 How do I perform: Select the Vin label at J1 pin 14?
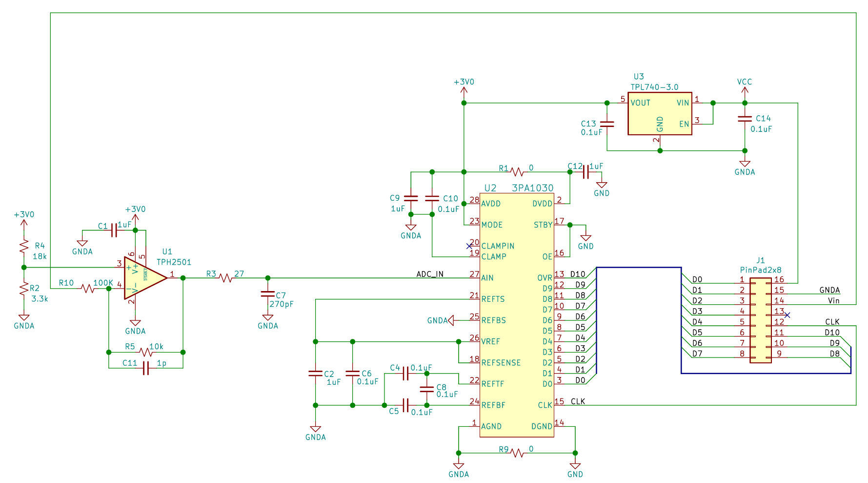(x=833, y=300)
